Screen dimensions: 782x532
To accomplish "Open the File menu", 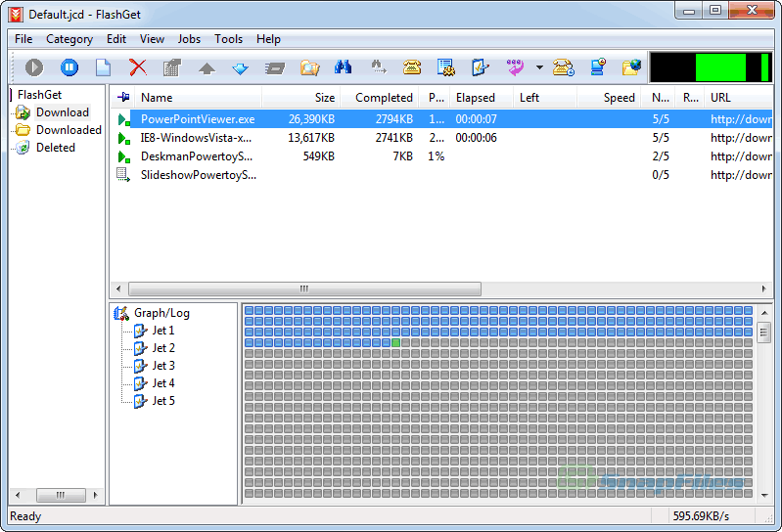I will coord(23,39).
